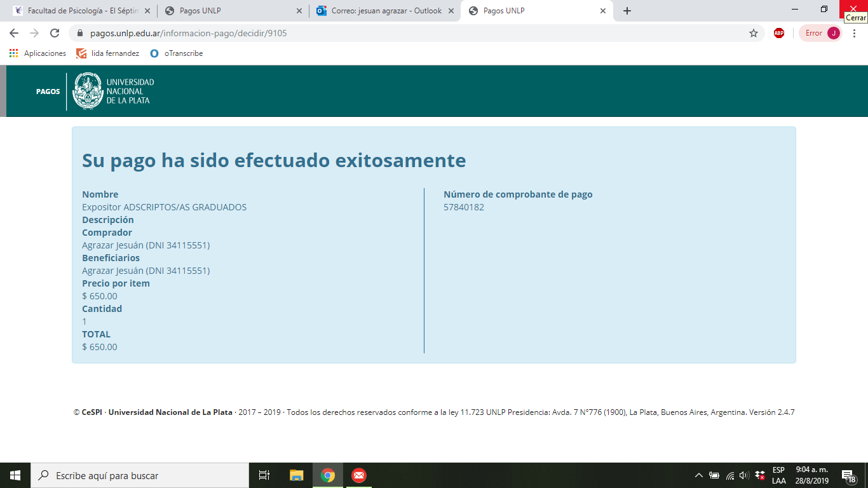Click the browser back arrow button
Image resolution: width=868 pixels, height=488 pixels.
(x=14, y=33)
